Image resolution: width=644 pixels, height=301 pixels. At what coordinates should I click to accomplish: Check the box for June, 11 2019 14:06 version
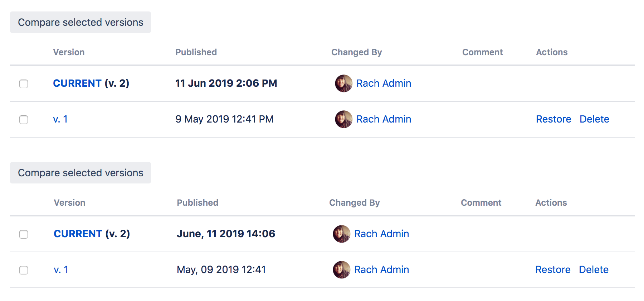click(x=24, y=234)
